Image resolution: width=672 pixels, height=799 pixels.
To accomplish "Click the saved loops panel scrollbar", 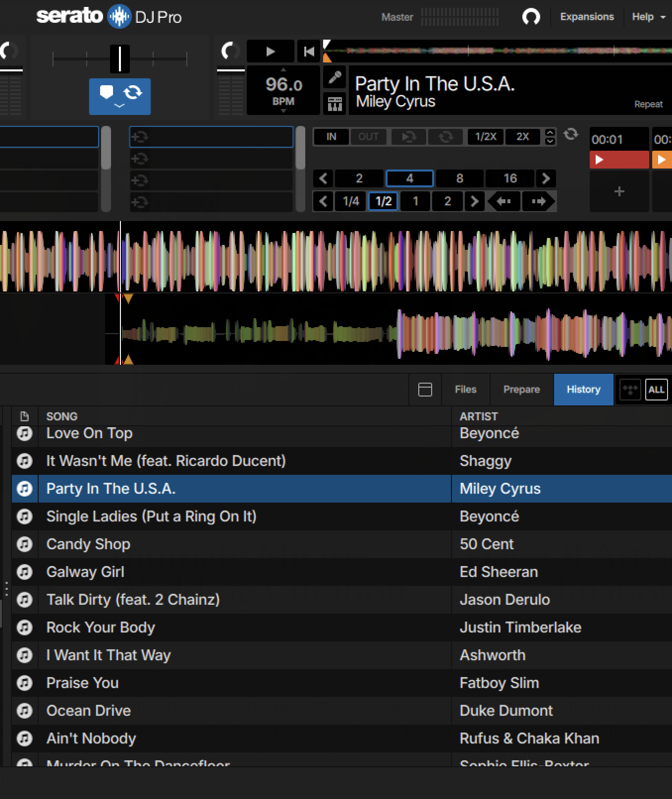I will coord(300,169).
